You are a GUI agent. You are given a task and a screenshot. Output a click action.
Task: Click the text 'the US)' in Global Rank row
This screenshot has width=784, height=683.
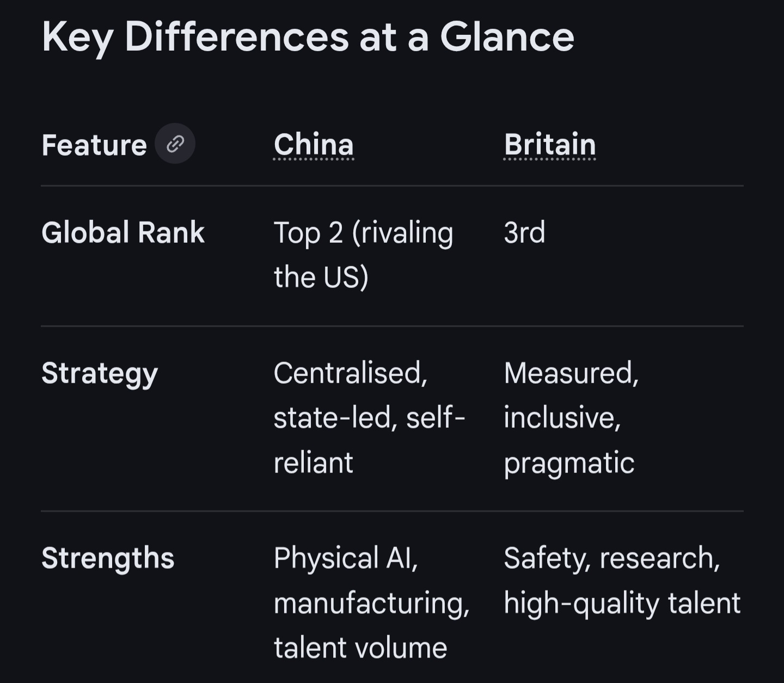(321, 278)
